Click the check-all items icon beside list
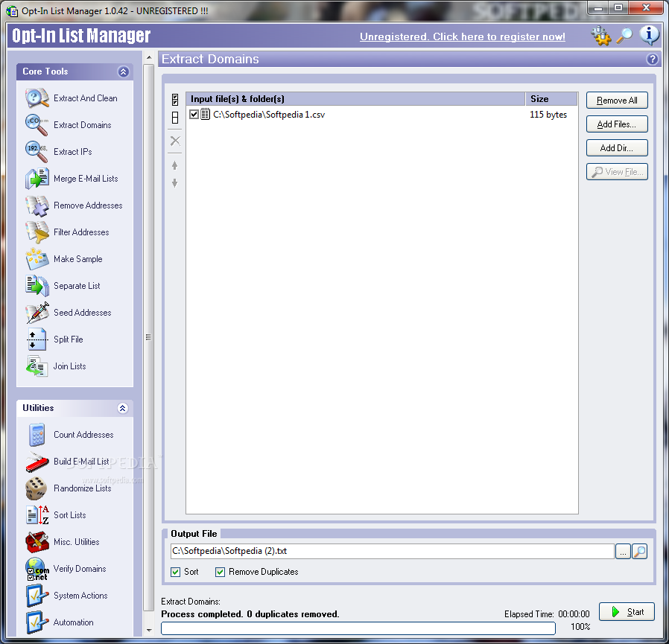The image size is (669, 644). [x=175, y=100]
